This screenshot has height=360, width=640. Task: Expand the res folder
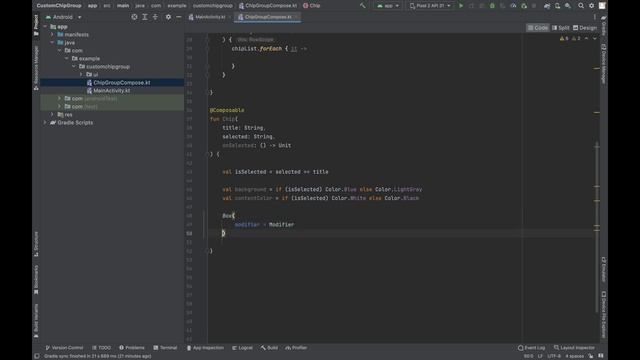[52, 114]
